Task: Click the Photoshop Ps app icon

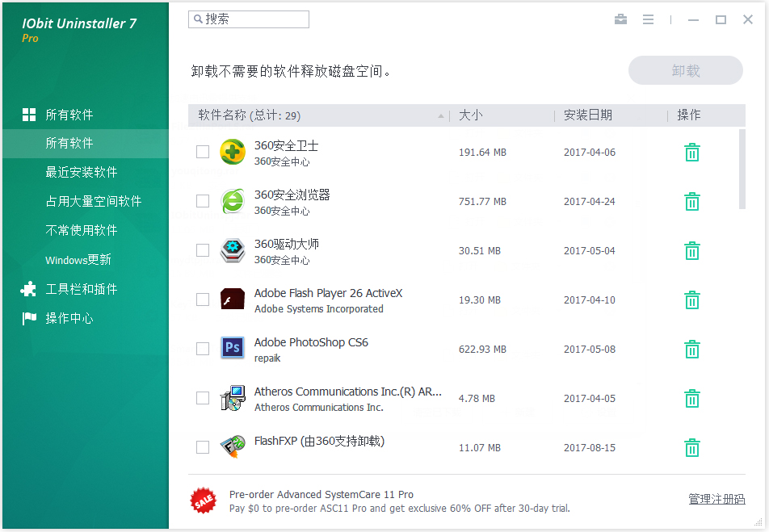Action: point(233,348)
